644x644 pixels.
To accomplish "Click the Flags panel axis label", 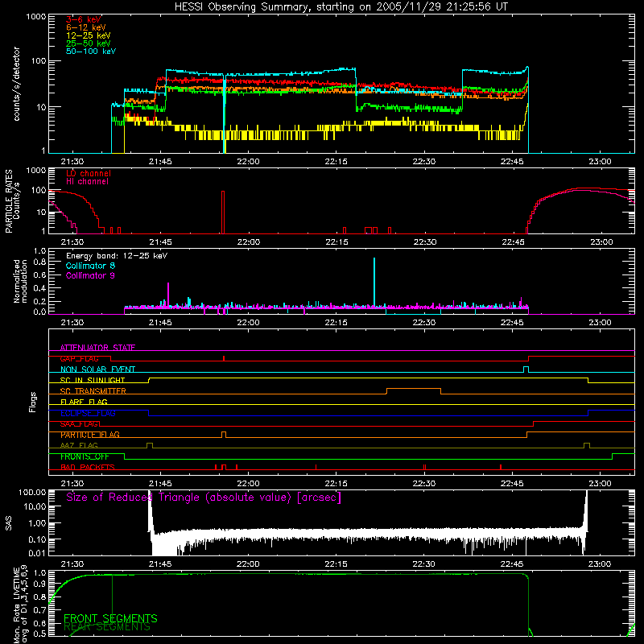I will [x=32, y=402].
